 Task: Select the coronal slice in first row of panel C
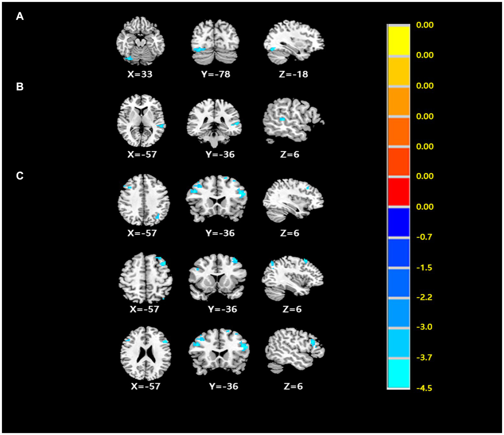click(x=216, y=198)
